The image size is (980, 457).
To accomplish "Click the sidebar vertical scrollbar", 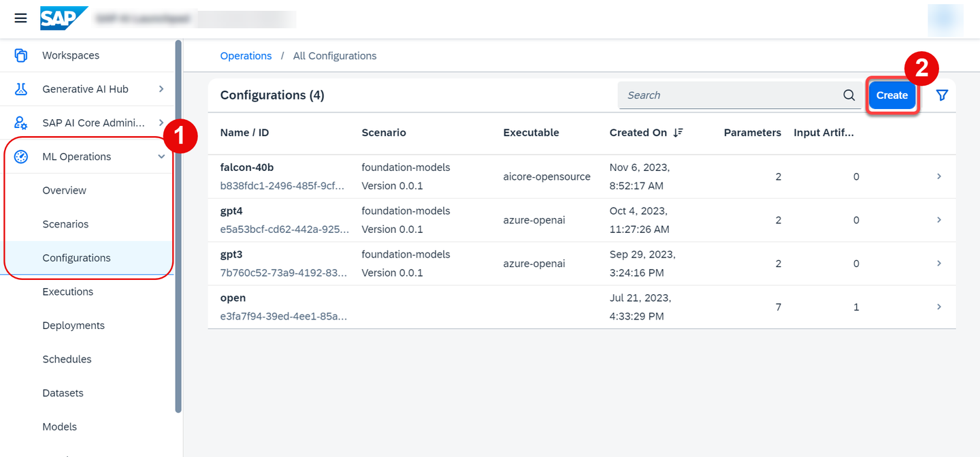I will pos(178,226).
